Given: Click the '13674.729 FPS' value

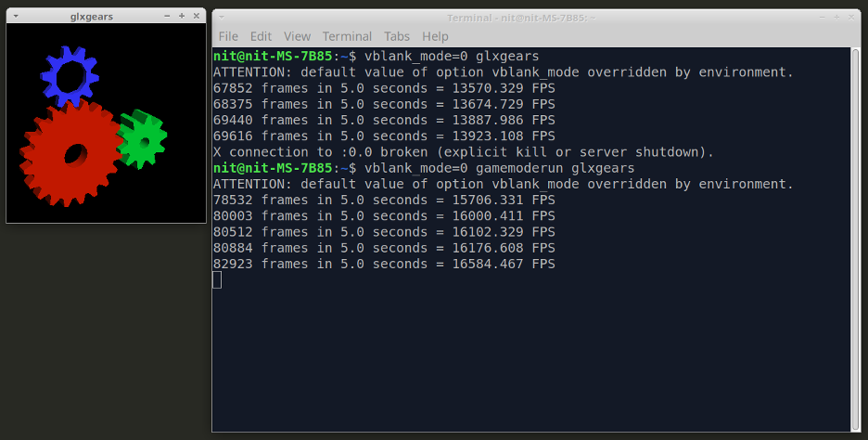Looking at the screenshot, I should pyautogui.click(x=504, y=104).
